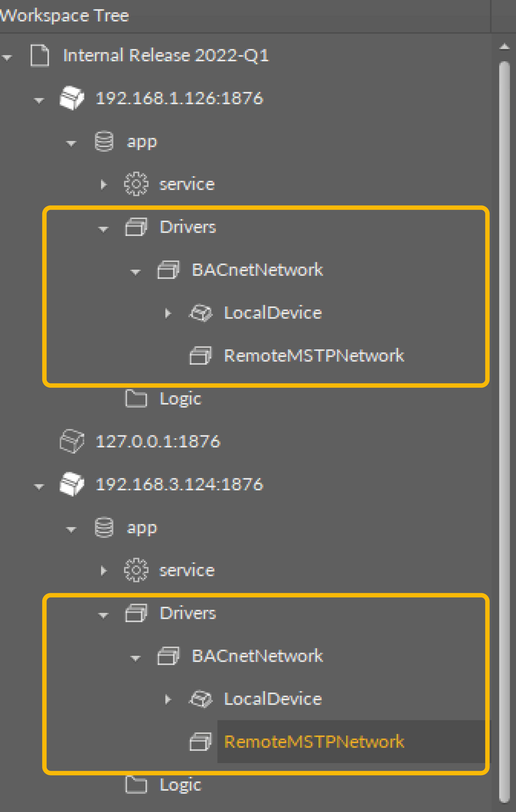This screenshot has width=516, height=812.
Task: Click the gear icon of the first service node
Action: coord(136,184)
